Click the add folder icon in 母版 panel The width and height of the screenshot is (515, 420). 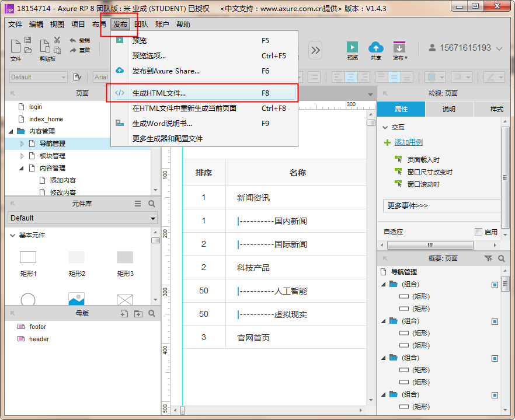tap(138, 314)
